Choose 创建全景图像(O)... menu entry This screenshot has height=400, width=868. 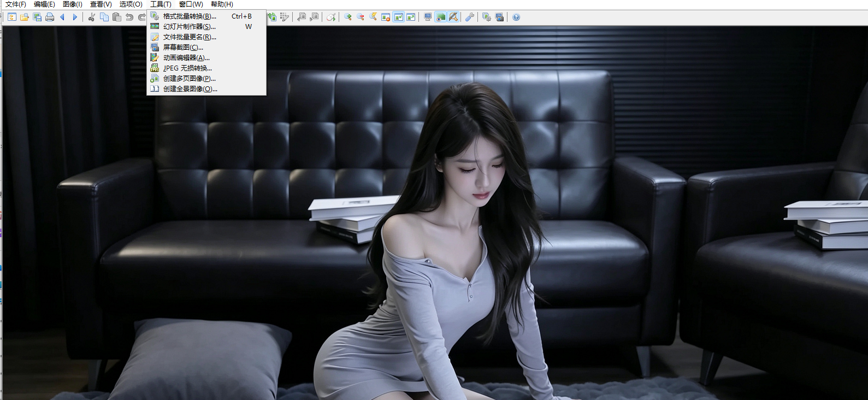click(x=206, y=89)
